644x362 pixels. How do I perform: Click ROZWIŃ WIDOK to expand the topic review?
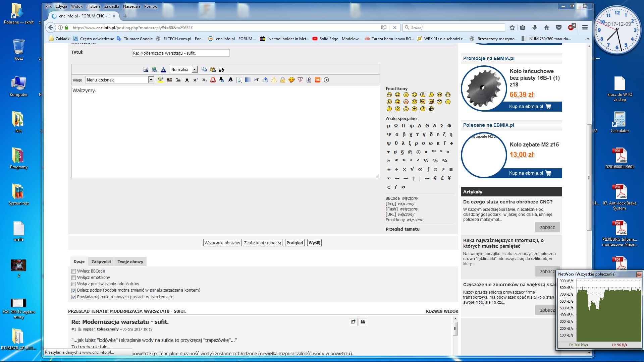coord(442,311)
